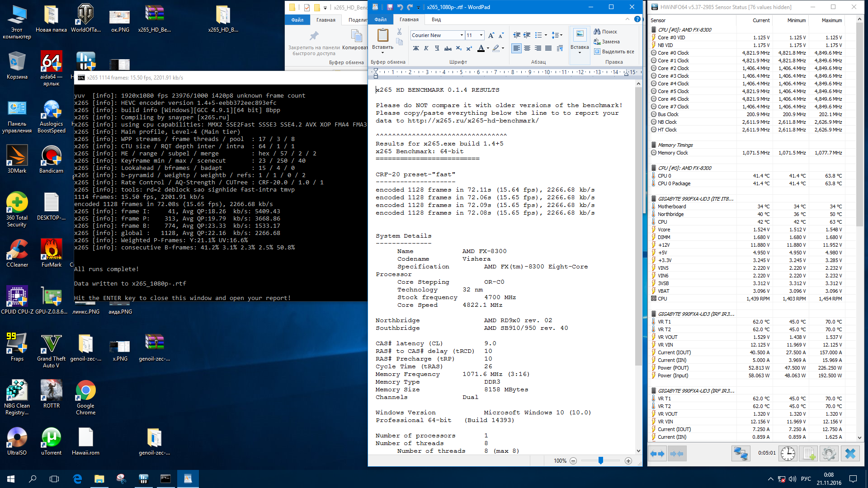The width and height of the screenshot is (868, 488).
Task: Toggle bold (Ж) formatting
Action: click(416, 48)
